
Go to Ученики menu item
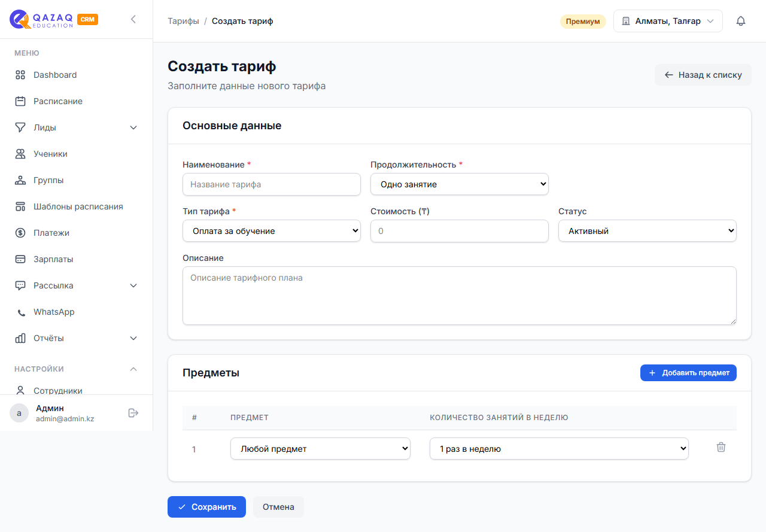click(77, 154)
